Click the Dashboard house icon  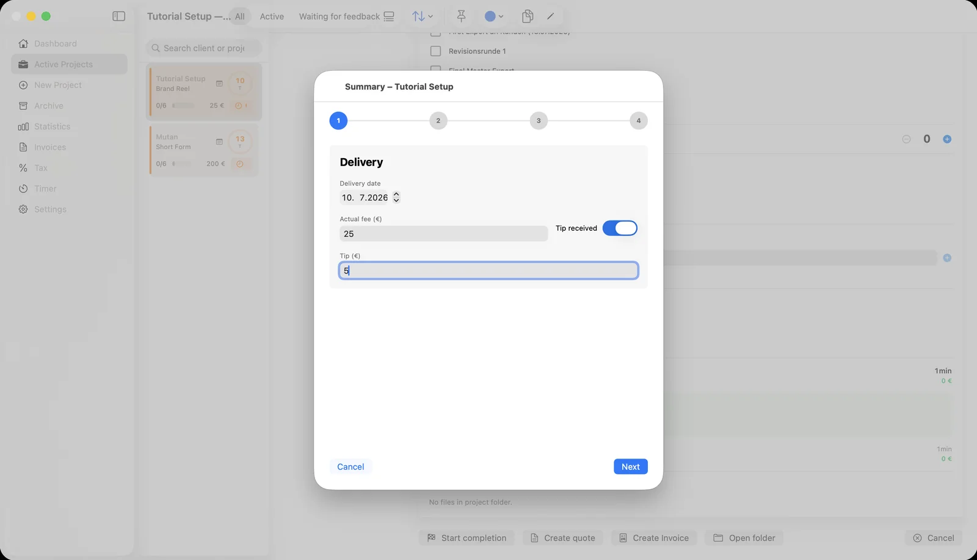pos(23,43)
